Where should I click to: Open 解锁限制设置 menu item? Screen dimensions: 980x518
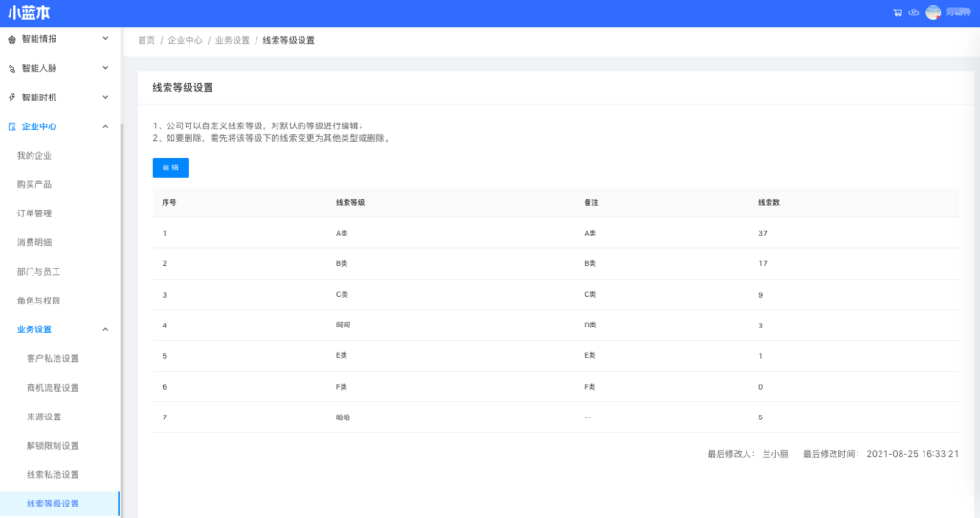click(x=53, y=446)
